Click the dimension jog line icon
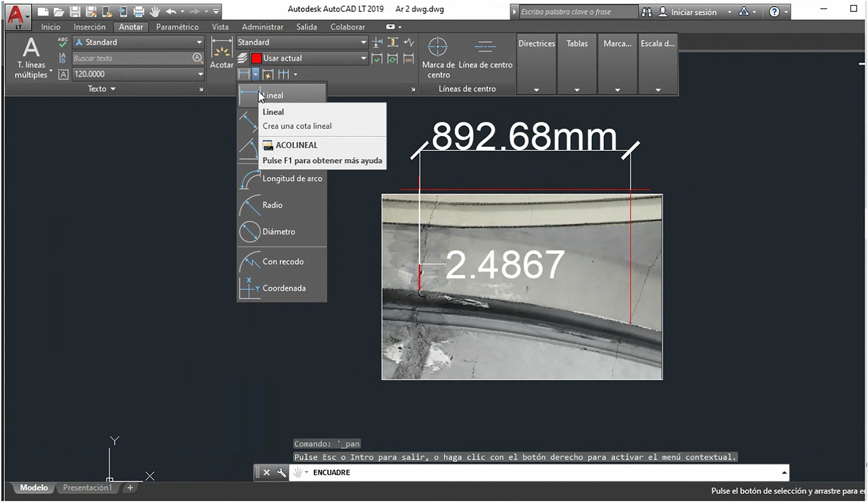The image size is (868, 503). tap(408, 43)
